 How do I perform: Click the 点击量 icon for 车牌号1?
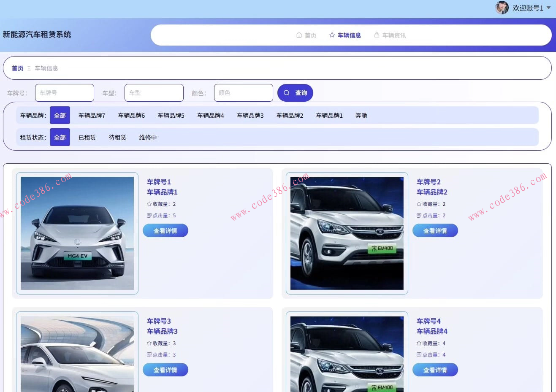(149, 215)
